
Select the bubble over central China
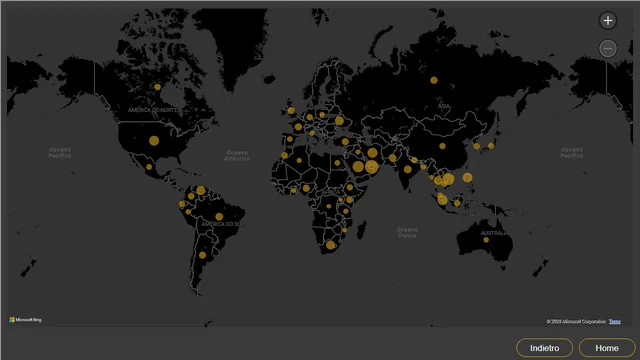click(x=442, y=146)
